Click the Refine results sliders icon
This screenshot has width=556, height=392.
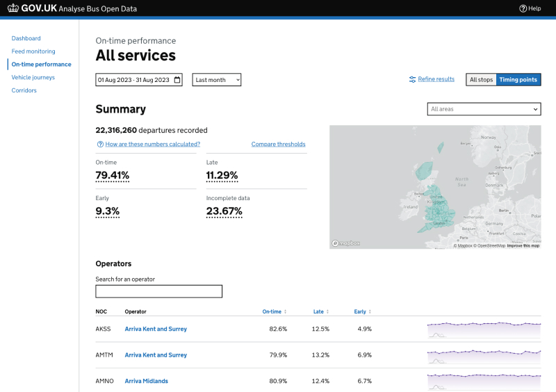pos(412,79)
